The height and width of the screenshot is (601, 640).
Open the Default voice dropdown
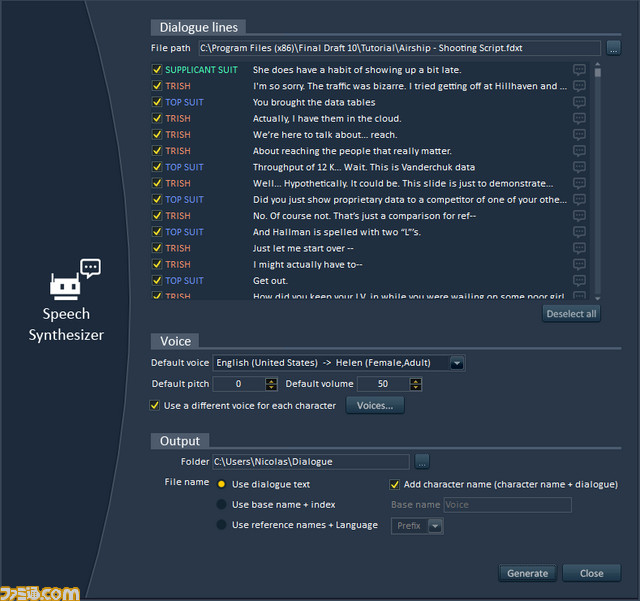[457, 363]
